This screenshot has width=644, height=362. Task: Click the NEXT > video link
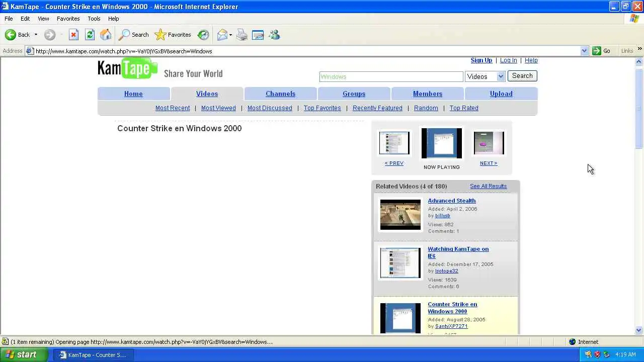pyautogui.click(x=489, y=163)
